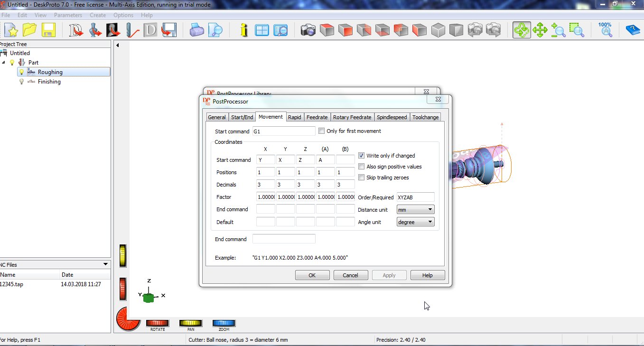This screenshot has width=644, height=346.
Task: Click the Print icon
Action: coord(196,30)
